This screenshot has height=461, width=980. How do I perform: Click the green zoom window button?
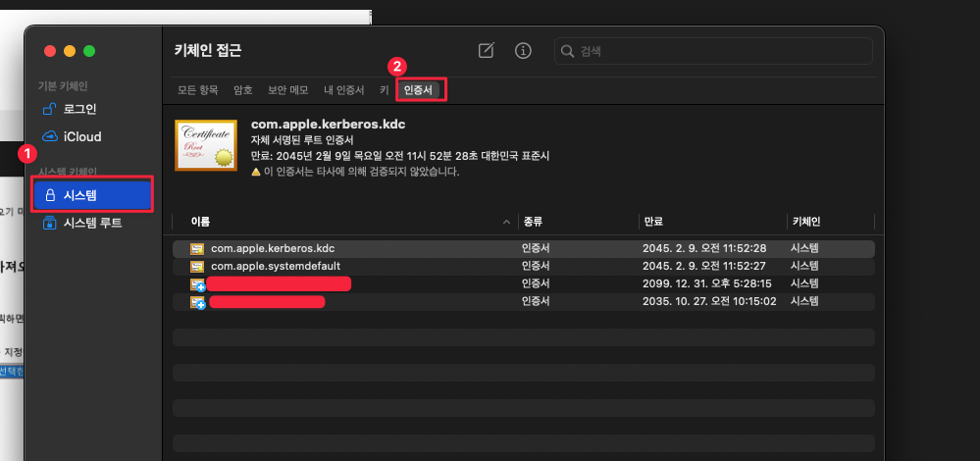pyautogui.click(x=89, y=51)
